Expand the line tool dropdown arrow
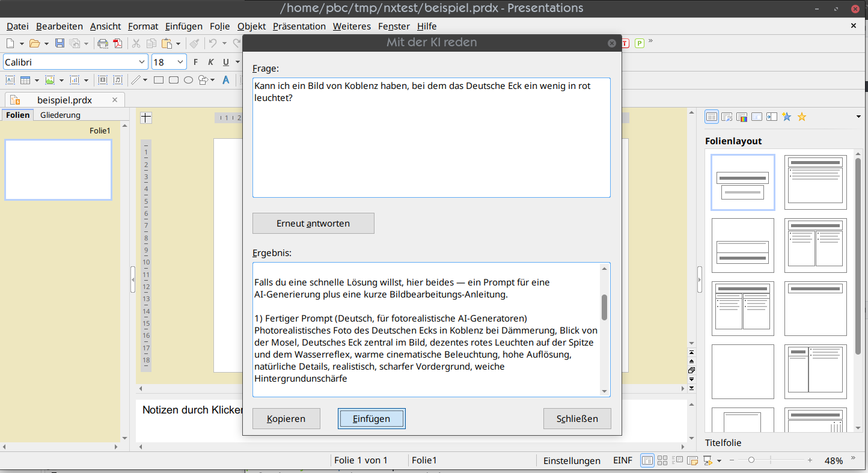Image resolution: width=868 pixels, height=473 pixels. click(x=145, y=80)
